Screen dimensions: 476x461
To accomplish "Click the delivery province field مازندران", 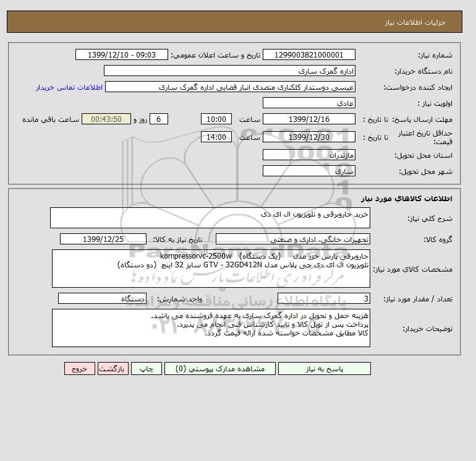I will click(308, 155).
